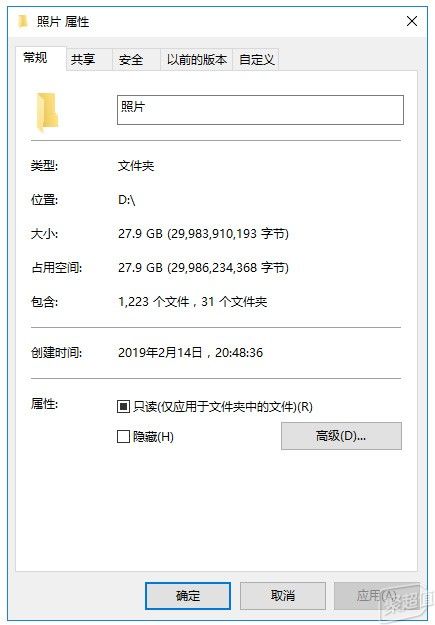Screen dimensions: 435x625
Task: Enable the 隐藏(H) checkbox
Action: coord(123,436)
